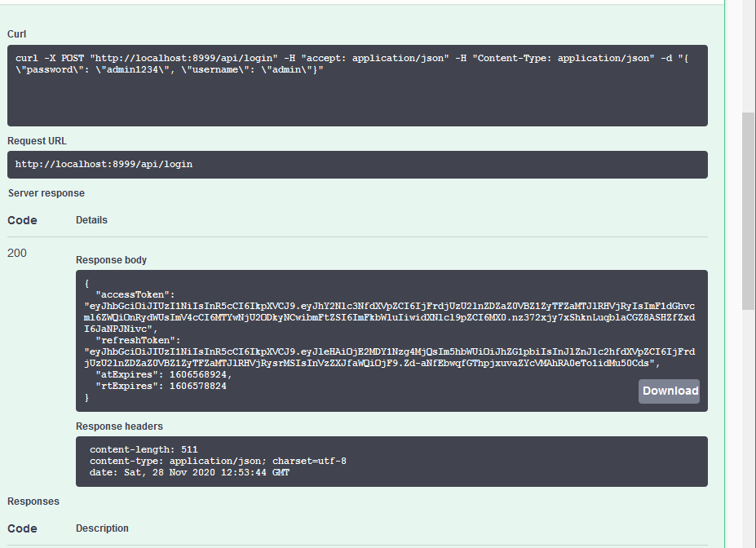Click the content-length: 511 header line
The height and width of the screenshot is (548, 756).
click(144, 449)
